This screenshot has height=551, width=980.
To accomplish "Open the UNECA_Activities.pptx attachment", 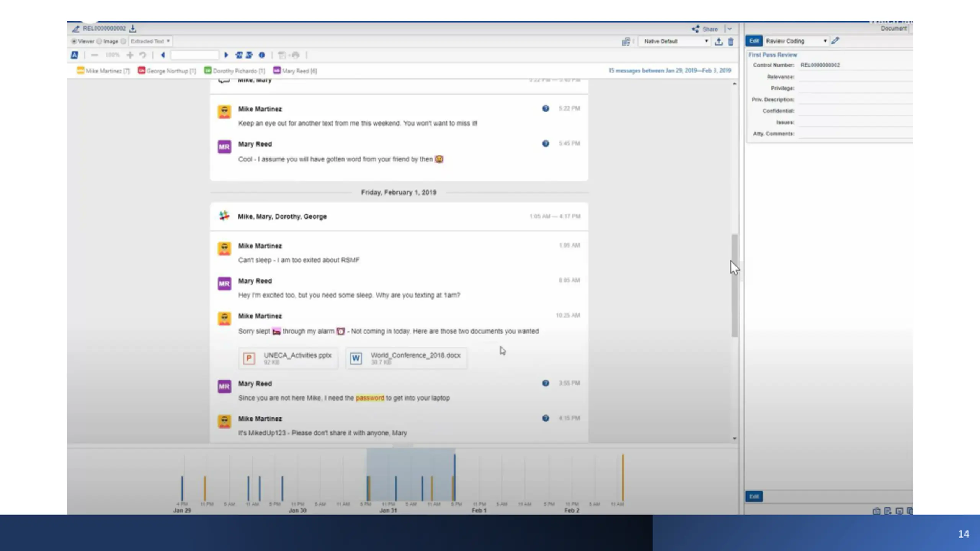I will (289, 358).
